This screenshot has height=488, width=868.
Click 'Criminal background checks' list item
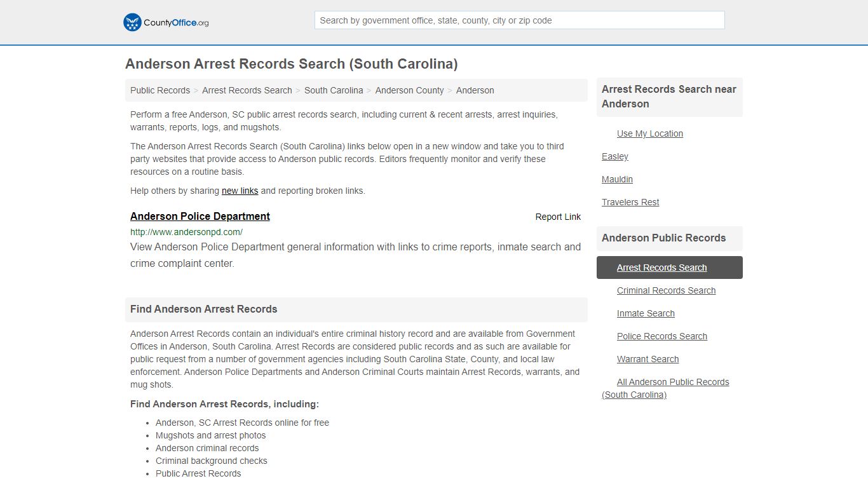pos(212,461)
